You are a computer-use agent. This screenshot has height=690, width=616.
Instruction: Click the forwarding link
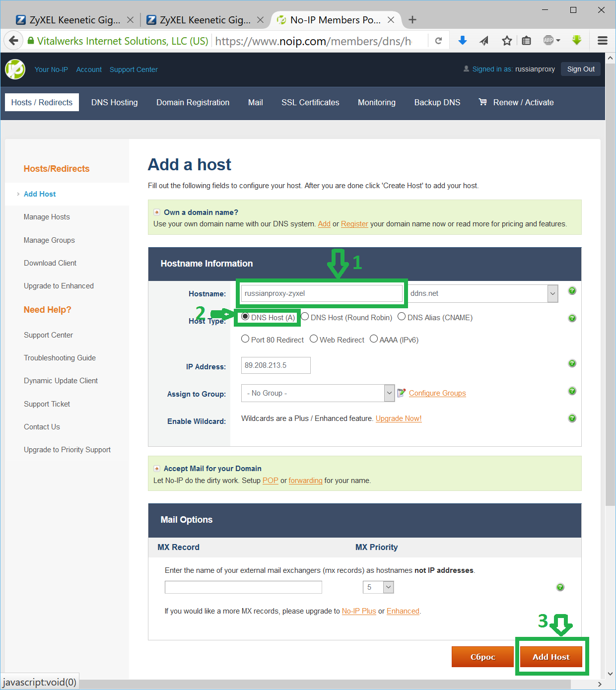[305, 481]
